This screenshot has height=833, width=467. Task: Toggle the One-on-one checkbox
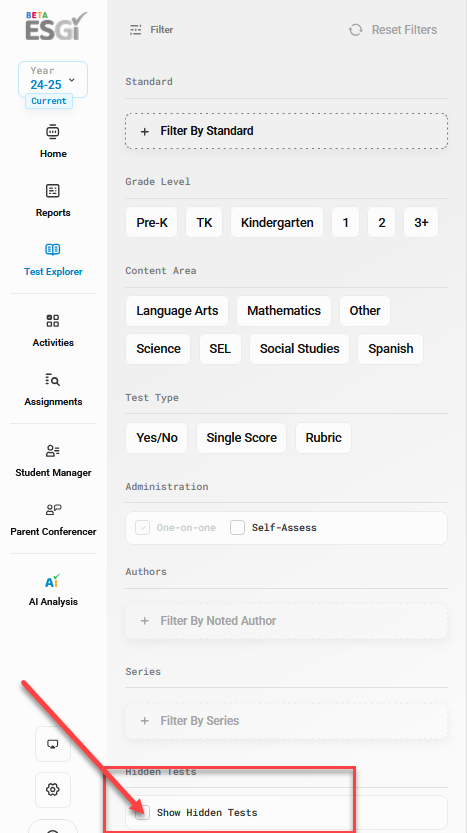(142, 528)
